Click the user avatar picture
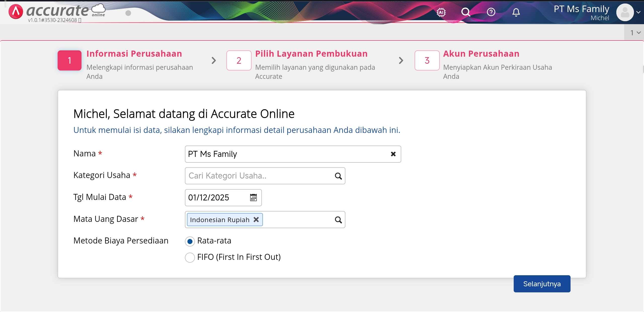 click(625, 12)
